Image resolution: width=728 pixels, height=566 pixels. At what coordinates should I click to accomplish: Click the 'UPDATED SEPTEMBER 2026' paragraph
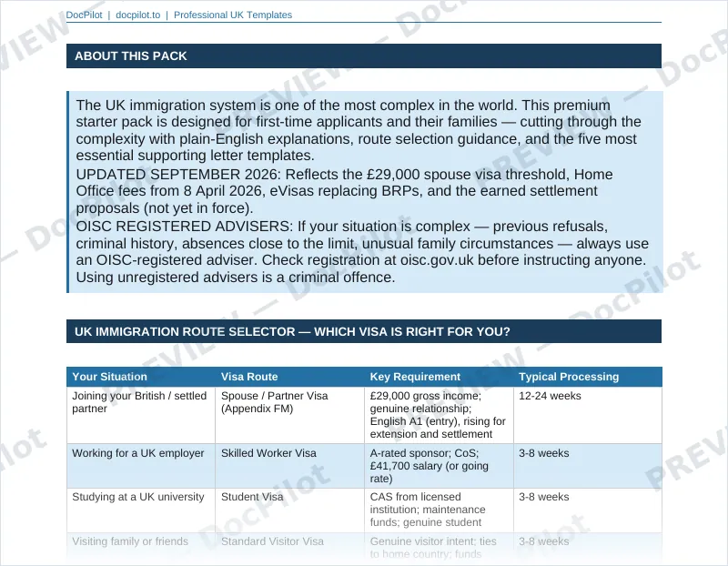click(344, 191)
